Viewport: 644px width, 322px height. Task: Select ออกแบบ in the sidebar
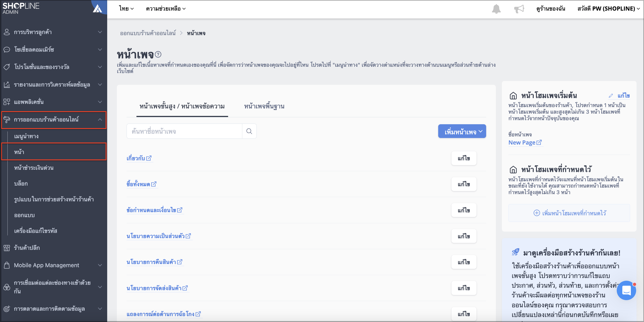[x=24, y=215]
